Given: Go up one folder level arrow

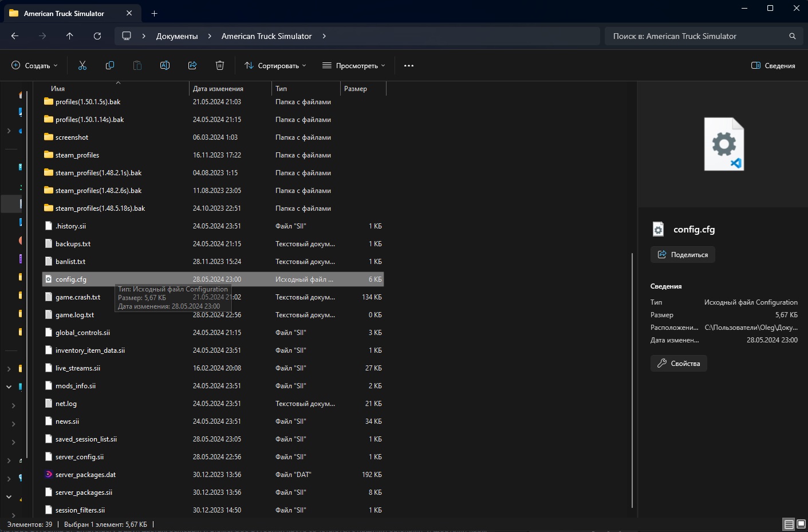Looking at the screenshot, I should click(70, 36).
